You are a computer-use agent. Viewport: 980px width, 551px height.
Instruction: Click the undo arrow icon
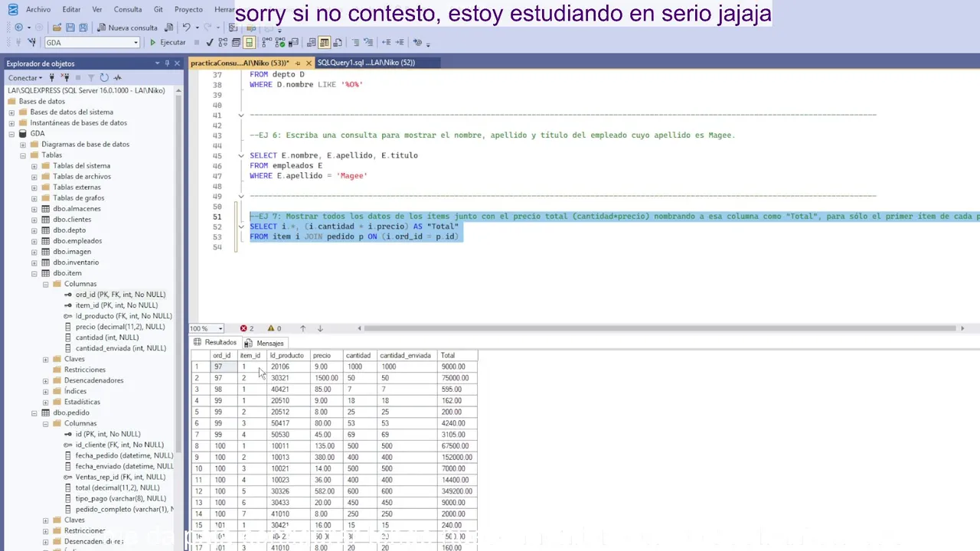click(x=186, y=28)
